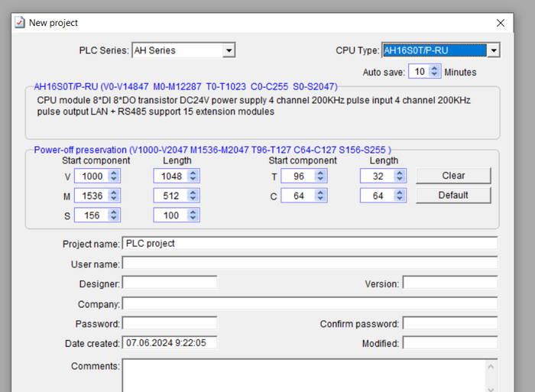535x392 pixels.
Task: Click the V length spinner arrows
Action: point(193,176)
